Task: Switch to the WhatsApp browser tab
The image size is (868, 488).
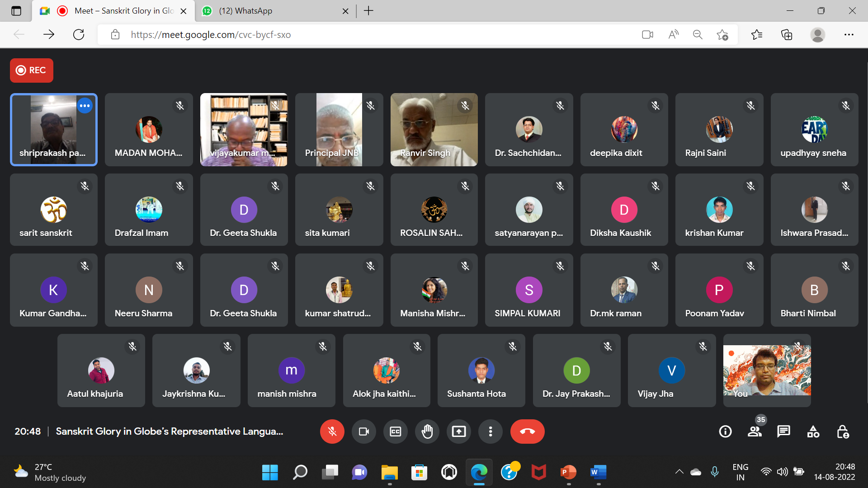Action: point(246,11)
